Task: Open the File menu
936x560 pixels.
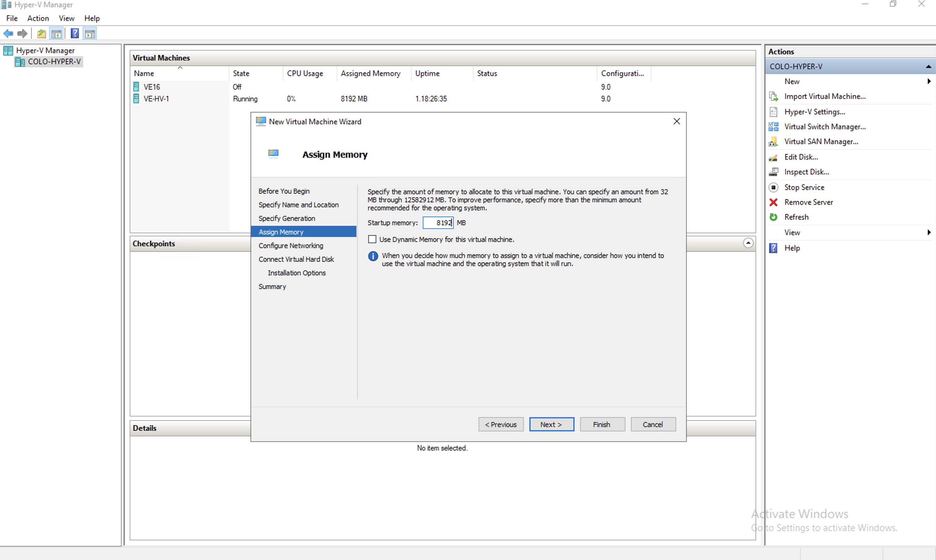Action: [12, 18]
